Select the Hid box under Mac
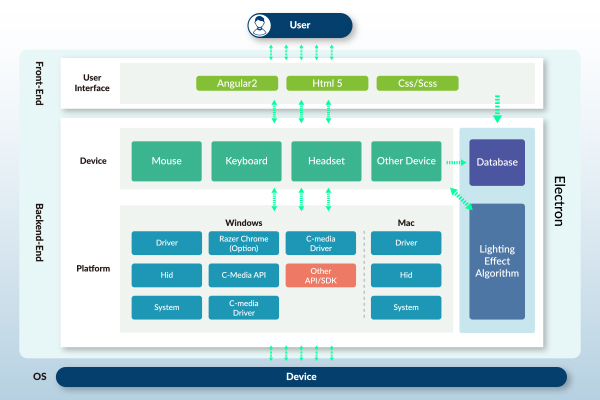600x400 pixels. coord(406,275)
